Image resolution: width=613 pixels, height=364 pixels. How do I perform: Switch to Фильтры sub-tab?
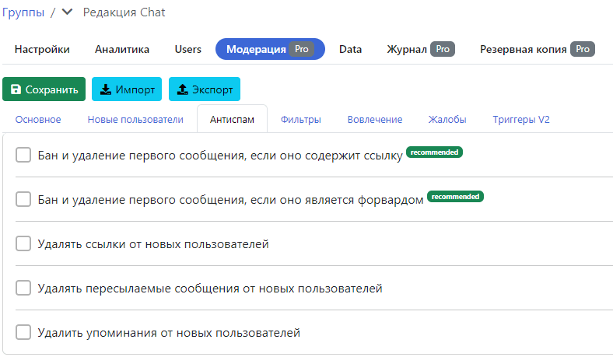(x=300, y=120)
